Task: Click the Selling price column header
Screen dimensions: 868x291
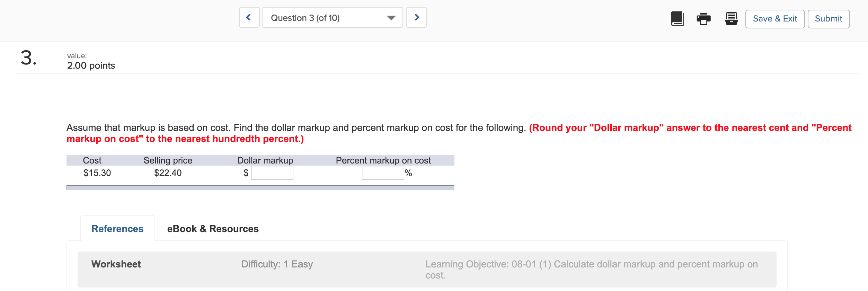Action: tap(168, 160)
